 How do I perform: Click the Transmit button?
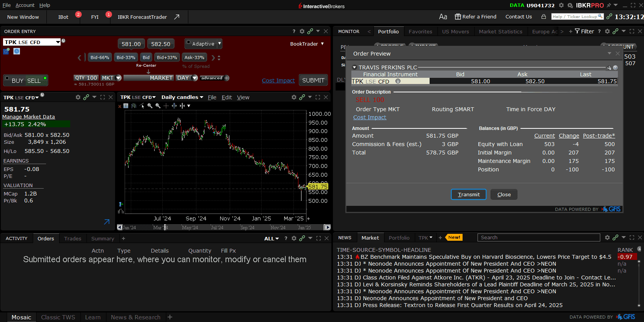click(468, 194)
